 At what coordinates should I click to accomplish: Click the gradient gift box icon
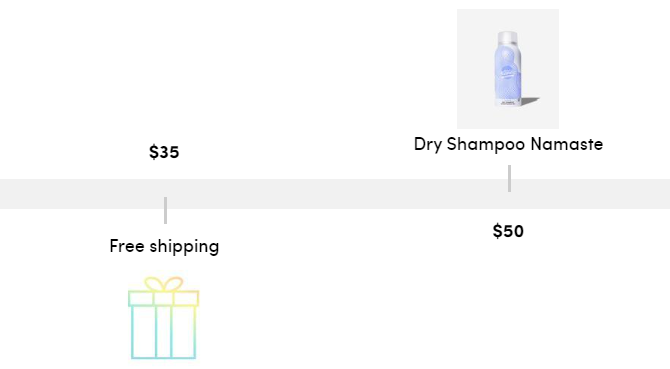pyautogui.click(x=164, y=318)
